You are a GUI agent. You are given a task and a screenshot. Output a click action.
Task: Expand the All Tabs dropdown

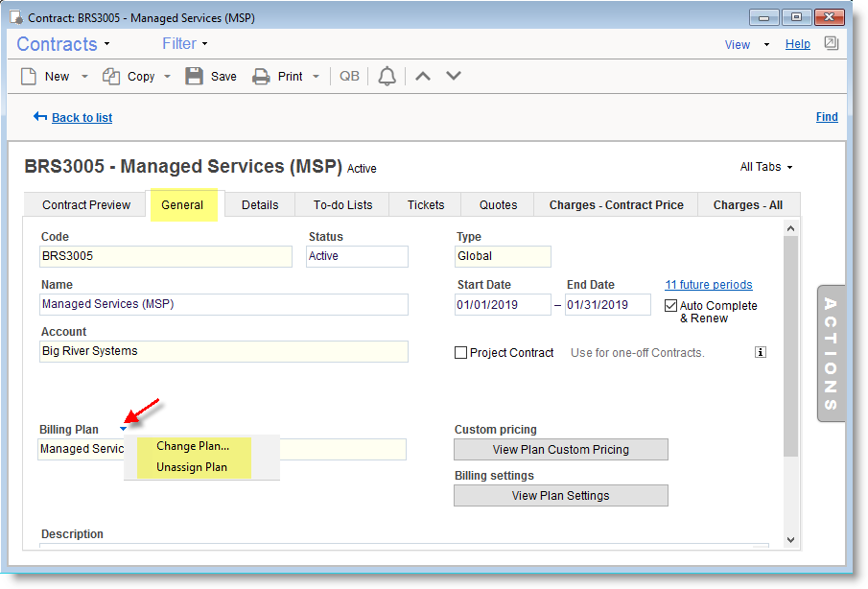[766, 167]
